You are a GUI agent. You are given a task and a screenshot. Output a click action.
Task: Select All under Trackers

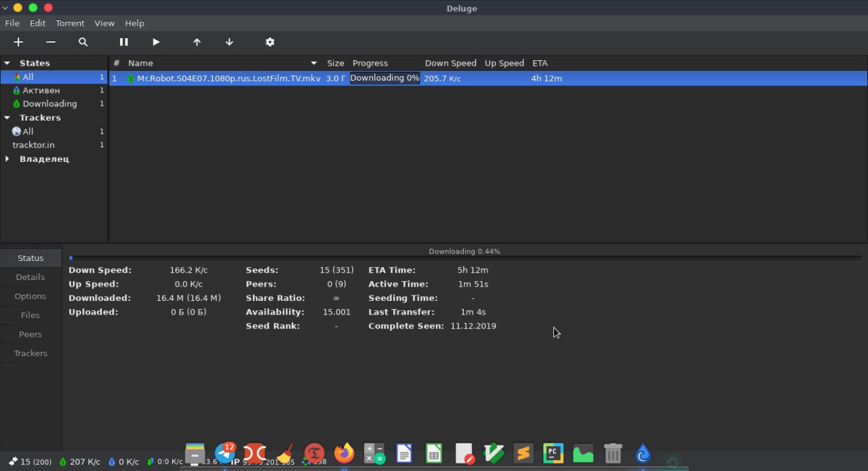point(54,131)
